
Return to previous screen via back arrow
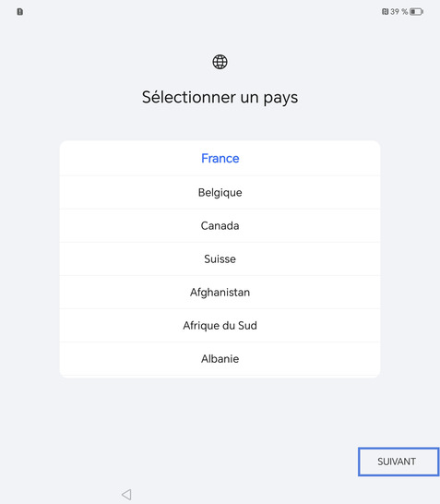coord(126,495)
